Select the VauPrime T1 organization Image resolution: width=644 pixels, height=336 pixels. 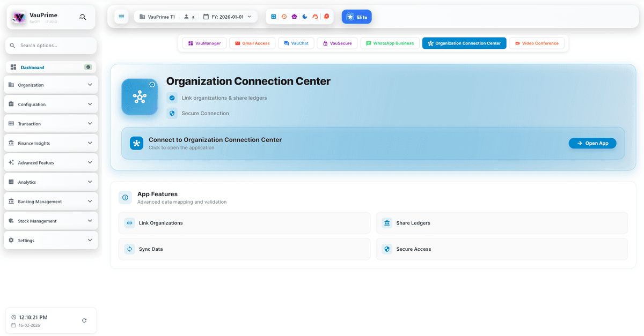pos(157,17)
